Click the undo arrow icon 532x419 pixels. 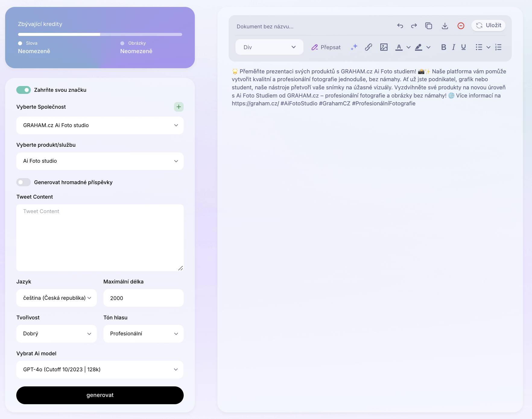pyautogui.click(x=400, y=26)
